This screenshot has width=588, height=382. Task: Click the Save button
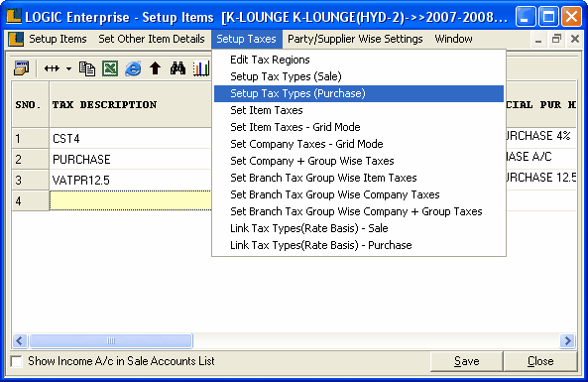(x=466, y=361)
